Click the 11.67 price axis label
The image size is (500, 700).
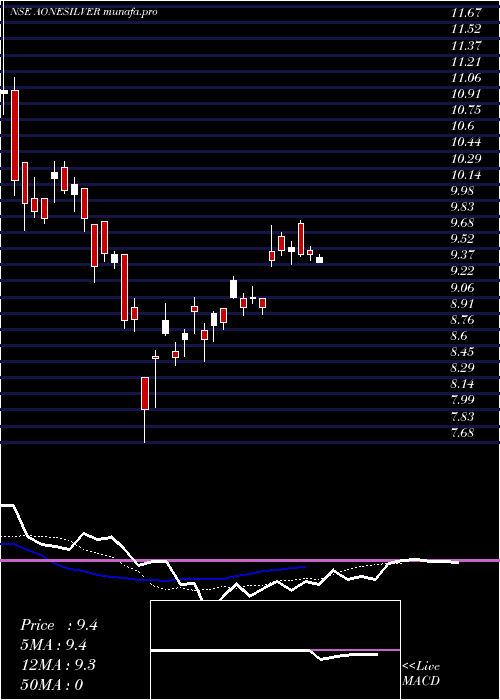(466, 13)
